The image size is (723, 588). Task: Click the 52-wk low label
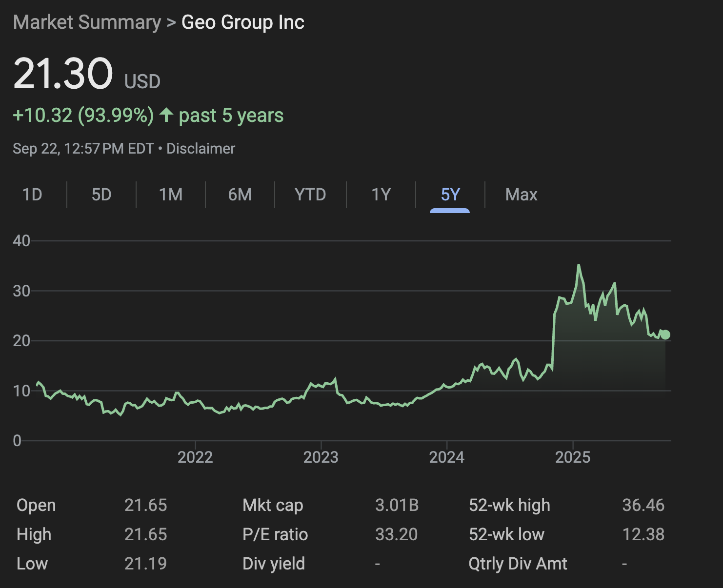pos(506,534)
